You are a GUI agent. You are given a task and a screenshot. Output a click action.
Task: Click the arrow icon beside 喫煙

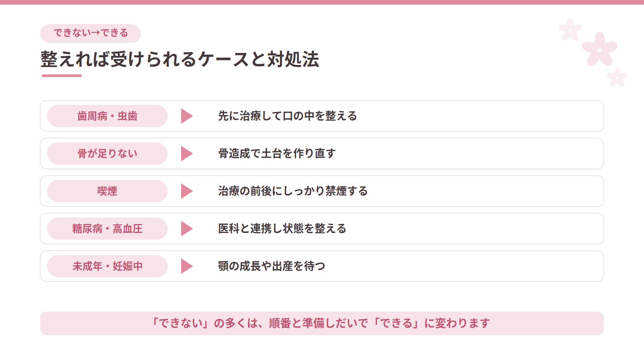point(187,191)
